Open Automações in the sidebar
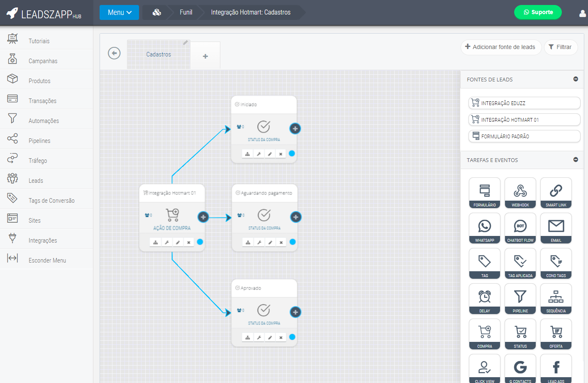Viewport: 588px width, 383px height. 44,121
